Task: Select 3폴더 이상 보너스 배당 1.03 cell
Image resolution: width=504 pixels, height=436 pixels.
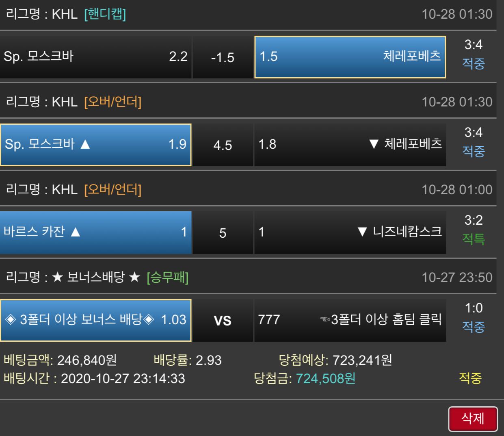Action: (x=95, y=320)
